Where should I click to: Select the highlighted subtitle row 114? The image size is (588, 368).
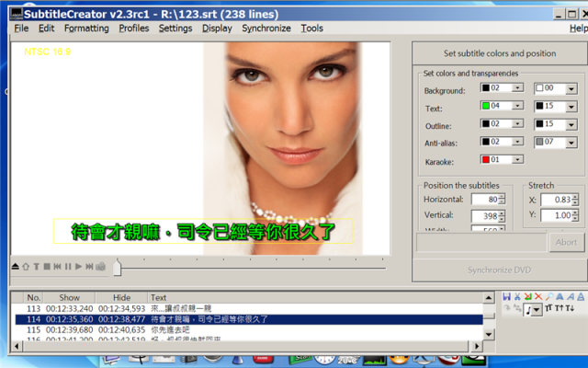[x=249, y=319]
